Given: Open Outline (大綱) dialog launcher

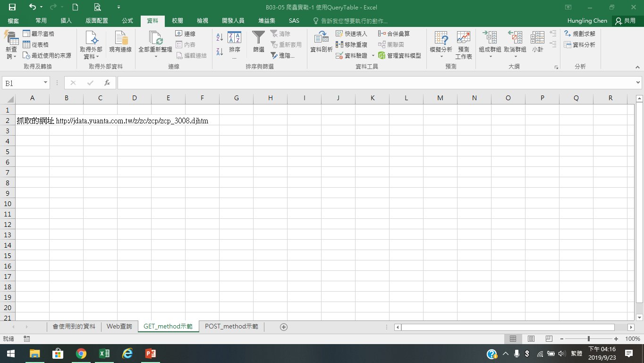Looking at the screenshot, I should tap(556, 67).
